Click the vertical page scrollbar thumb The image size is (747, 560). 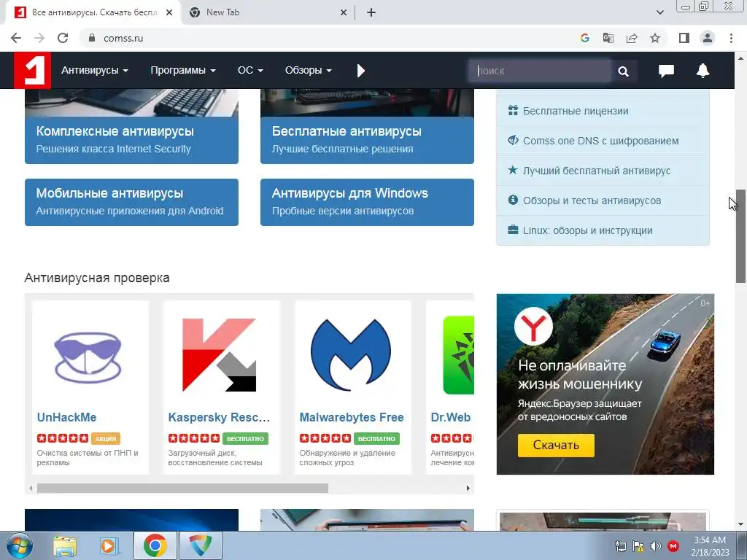pos(741,236)
